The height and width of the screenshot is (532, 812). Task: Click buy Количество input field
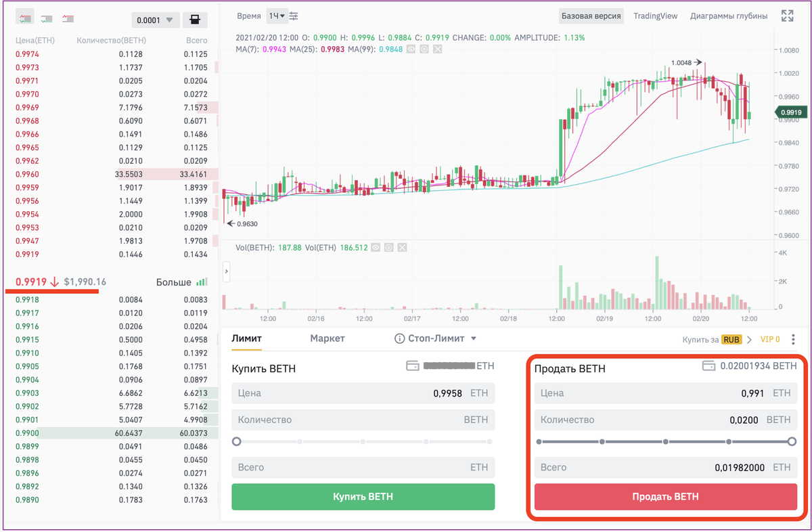pos(363,420)
